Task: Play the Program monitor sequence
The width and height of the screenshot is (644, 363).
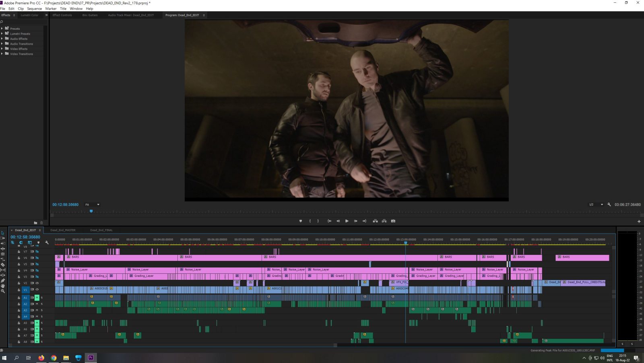Action: click(347, 221)
